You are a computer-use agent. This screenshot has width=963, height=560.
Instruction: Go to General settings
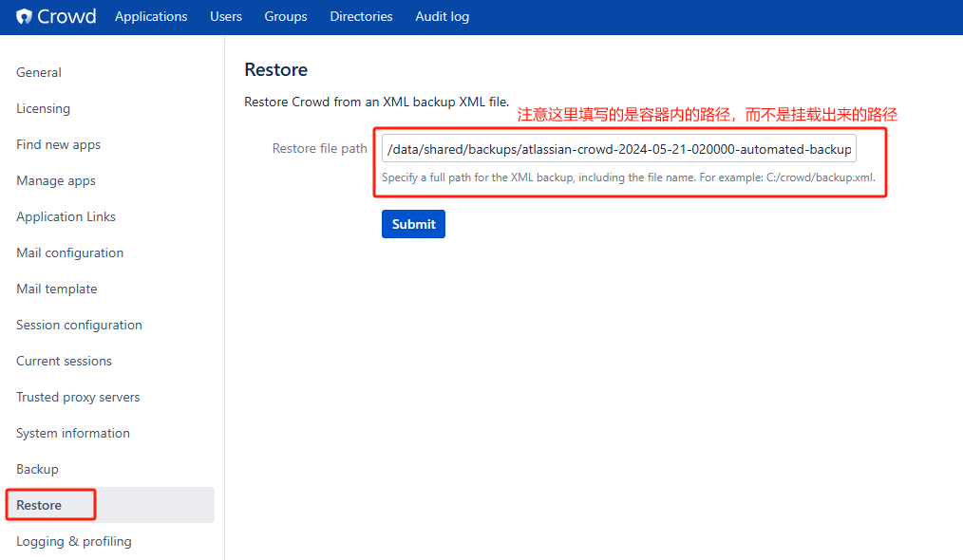click(x=39, y=72)
